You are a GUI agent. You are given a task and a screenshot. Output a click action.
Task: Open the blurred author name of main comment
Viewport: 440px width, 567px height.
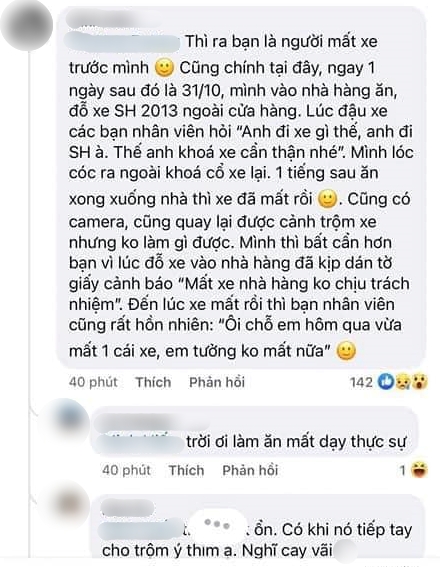tap(112, 20)
